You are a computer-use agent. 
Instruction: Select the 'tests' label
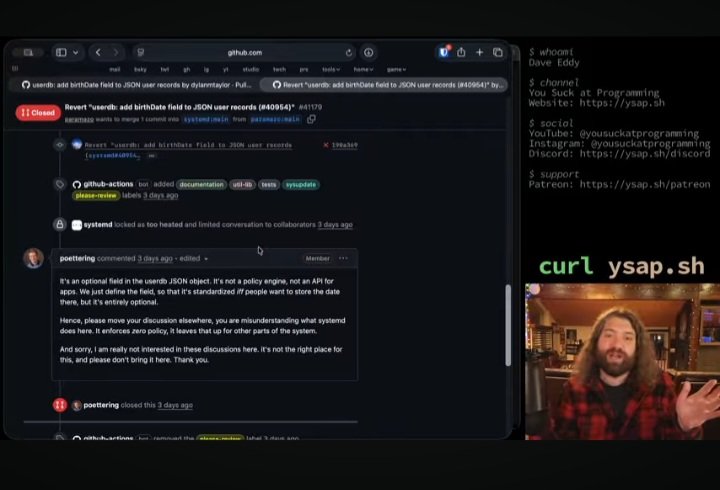pos(269,185)
